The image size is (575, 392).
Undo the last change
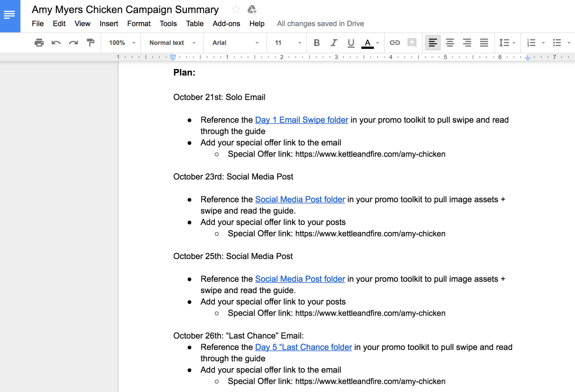tap(56, 43)
